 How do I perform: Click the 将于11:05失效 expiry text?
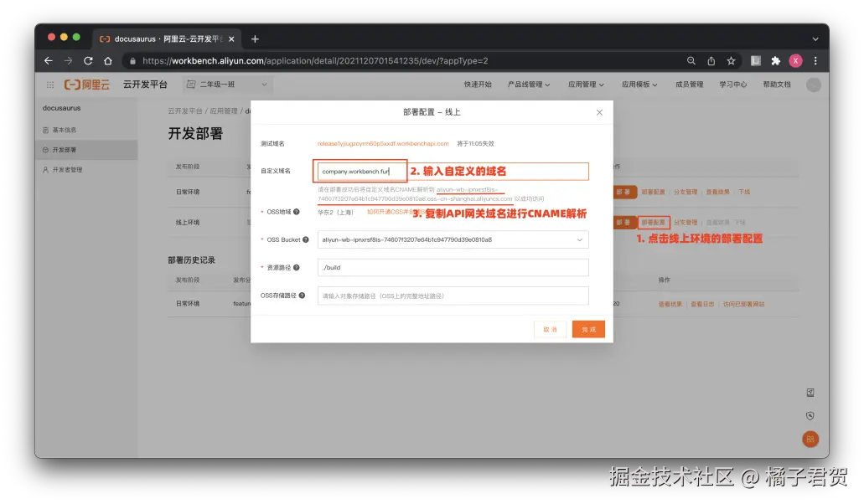(x=475, y=144)
